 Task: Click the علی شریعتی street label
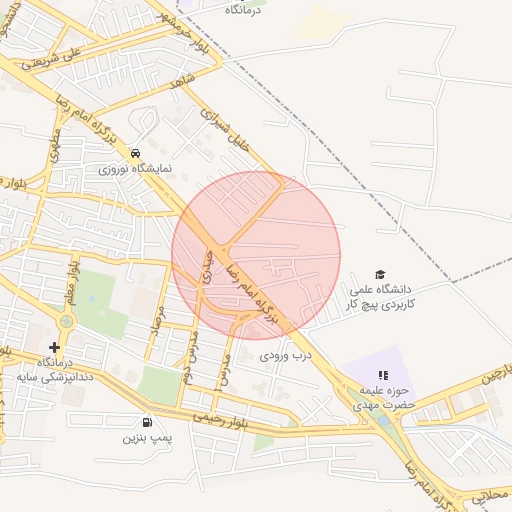tap(51, 59)
